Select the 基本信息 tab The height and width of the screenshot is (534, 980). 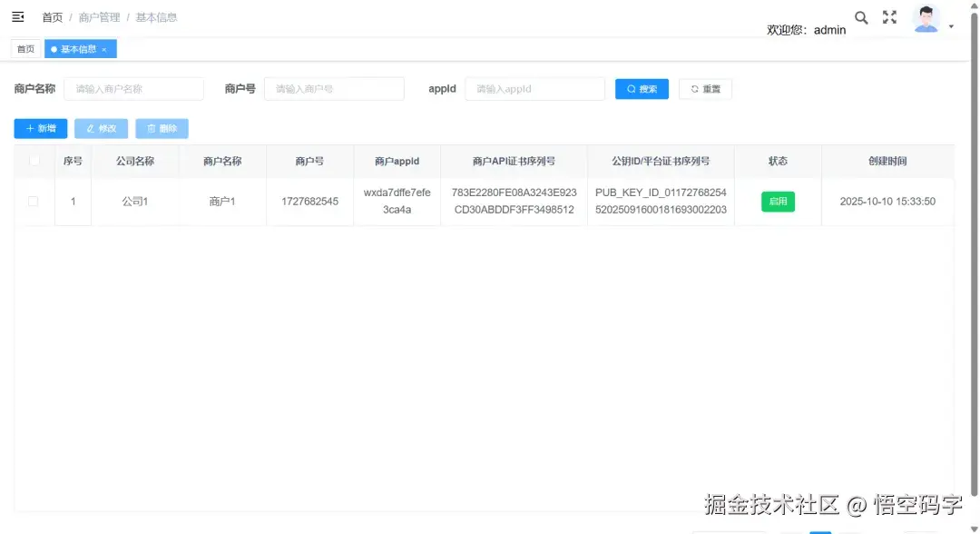(78, 49)
